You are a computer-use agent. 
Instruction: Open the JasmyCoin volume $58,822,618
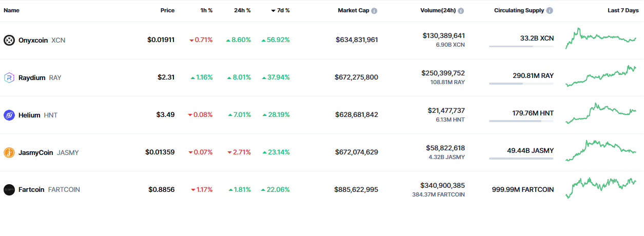[446, 148]
